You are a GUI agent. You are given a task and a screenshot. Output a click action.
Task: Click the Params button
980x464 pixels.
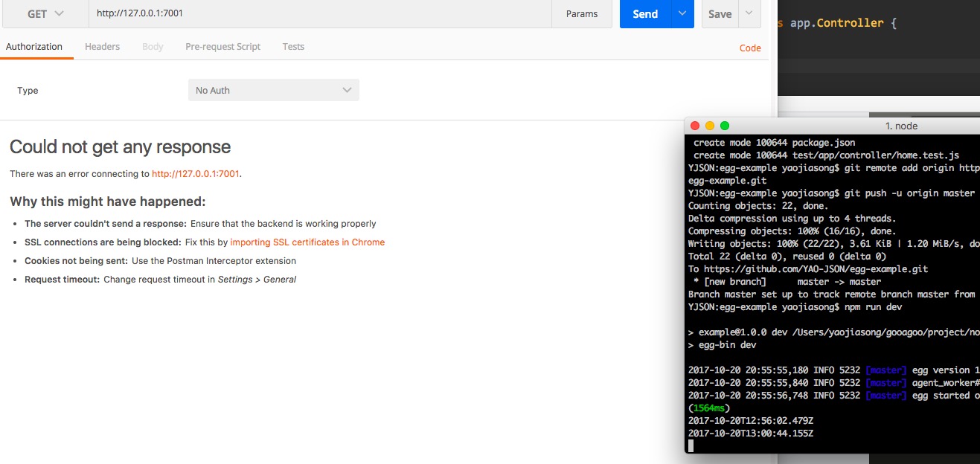(x=582, y=13)
